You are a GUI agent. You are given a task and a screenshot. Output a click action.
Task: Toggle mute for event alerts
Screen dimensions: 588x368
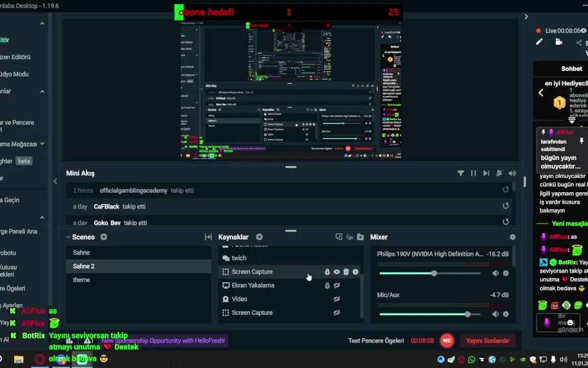click(x=499, y=173)
